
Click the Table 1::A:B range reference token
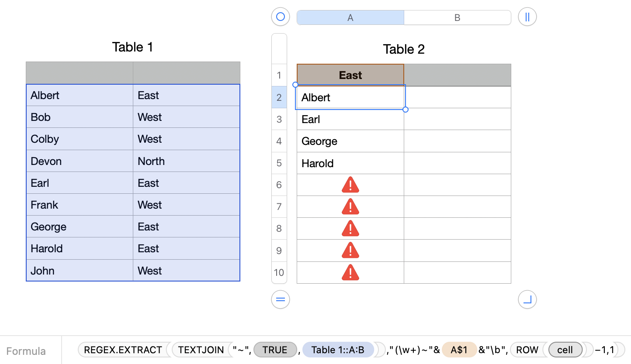click(x=338, y=350)
